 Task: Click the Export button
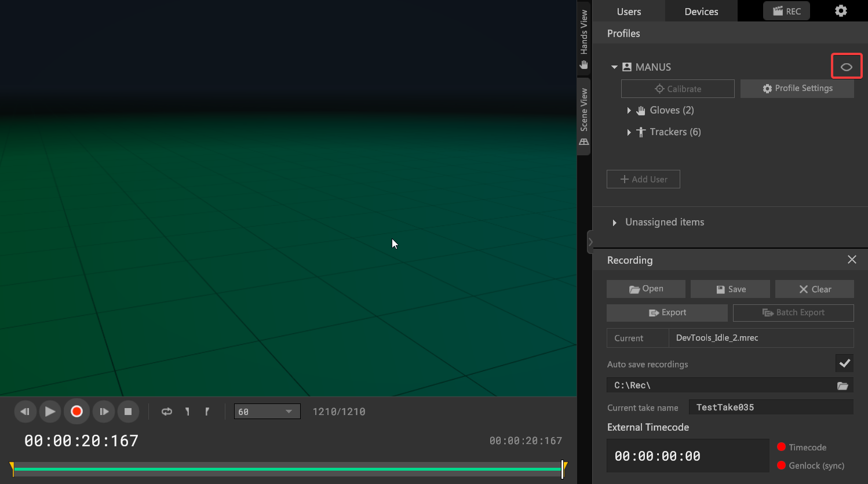(x=667, y=312)
